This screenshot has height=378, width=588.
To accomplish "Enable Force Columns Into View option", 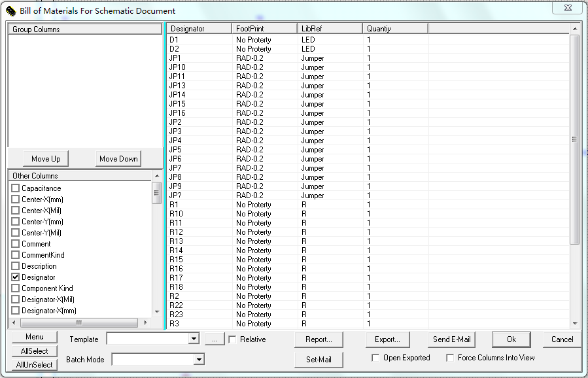I will point(450,358).
